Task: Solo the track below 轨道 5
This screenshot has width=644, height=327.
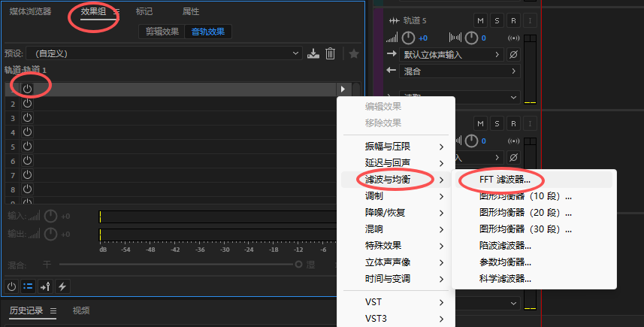Action: (497, 123)
